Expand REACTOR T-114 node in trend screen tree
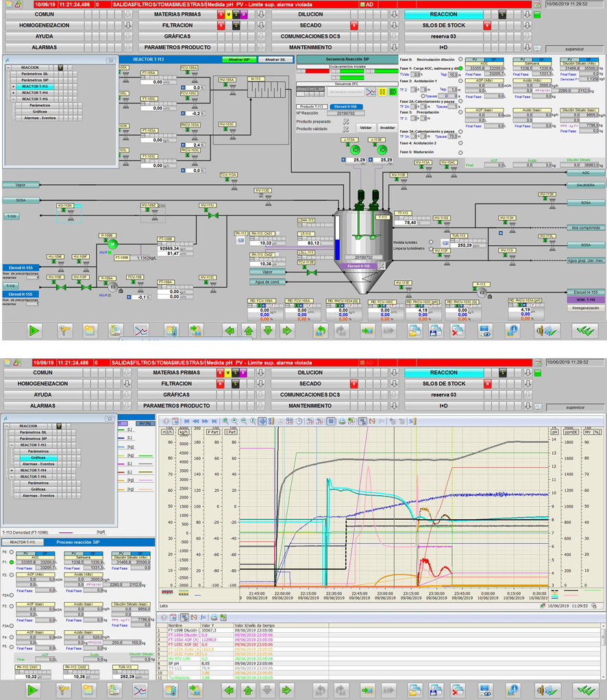 coord(12,470)
